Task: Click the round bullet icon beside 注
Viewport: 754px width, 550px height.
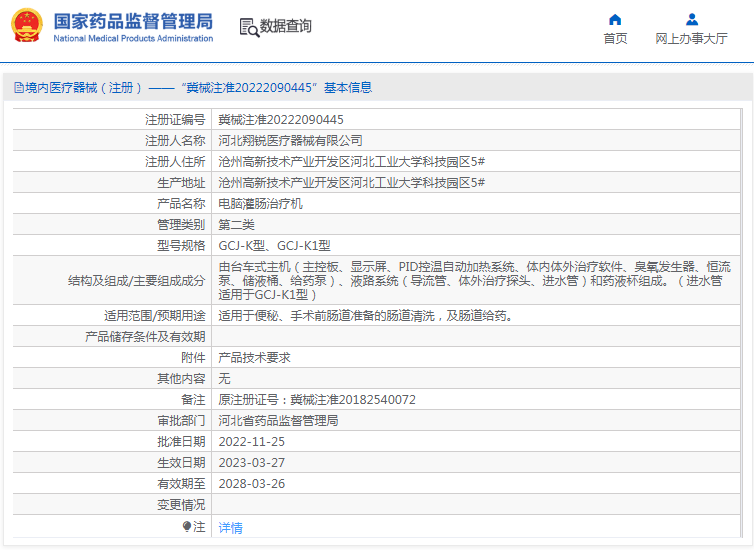Action: (187, 526)
